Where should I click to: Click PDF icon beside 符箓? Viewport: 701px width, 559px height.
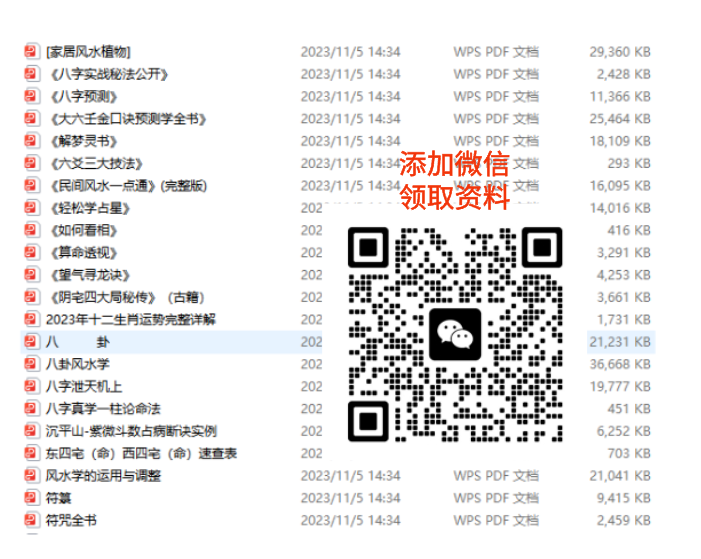pos(31,498)
